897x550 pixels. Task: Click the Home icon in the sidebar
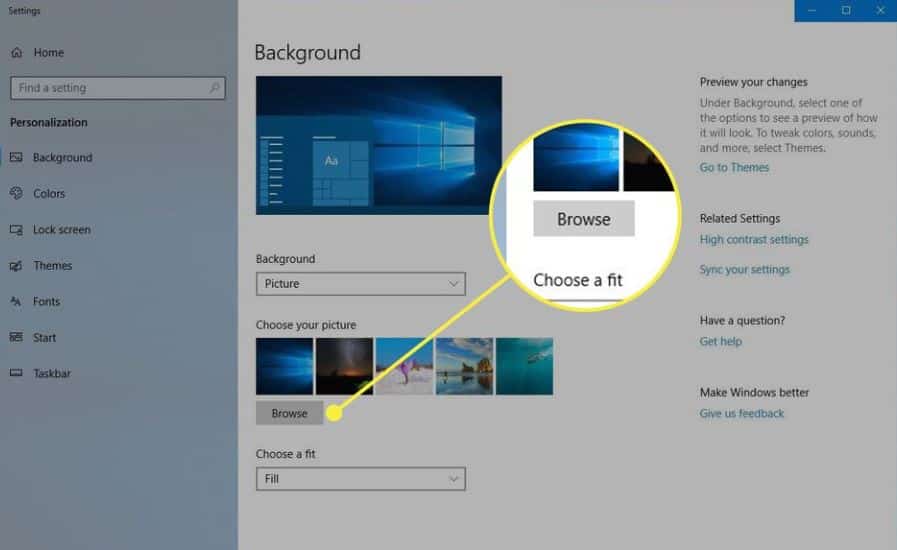[17, 53]
